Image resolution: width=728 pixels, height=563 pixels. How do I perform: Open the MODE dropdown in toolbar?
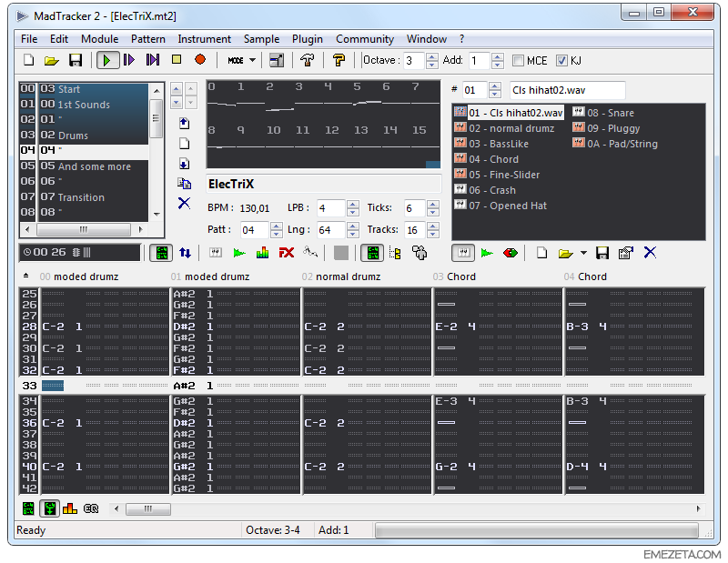click(241, 60)
